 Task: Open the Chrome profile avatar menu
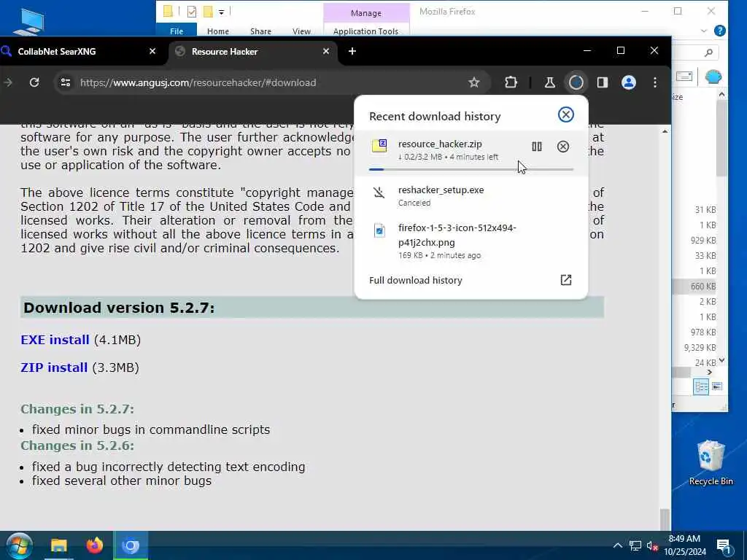point(628,83)
